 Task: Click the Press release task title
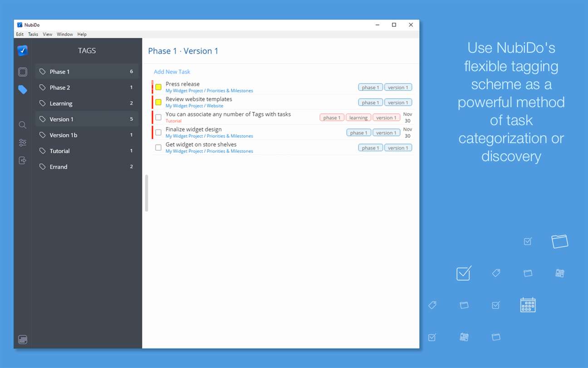(182, 84)
